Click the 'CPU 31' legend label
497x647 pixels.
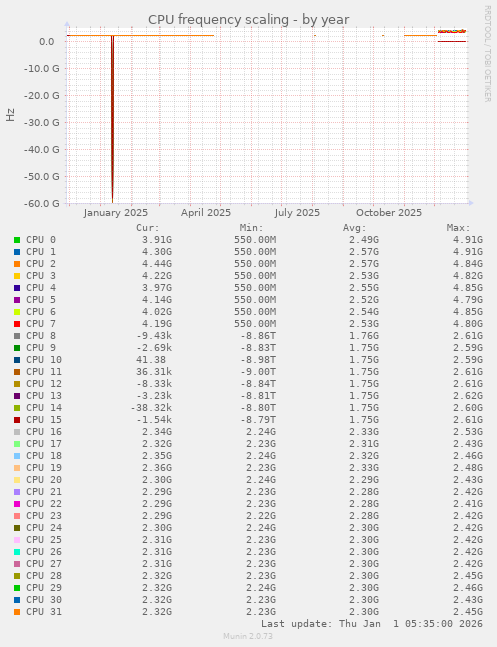(x=44, y=612)
